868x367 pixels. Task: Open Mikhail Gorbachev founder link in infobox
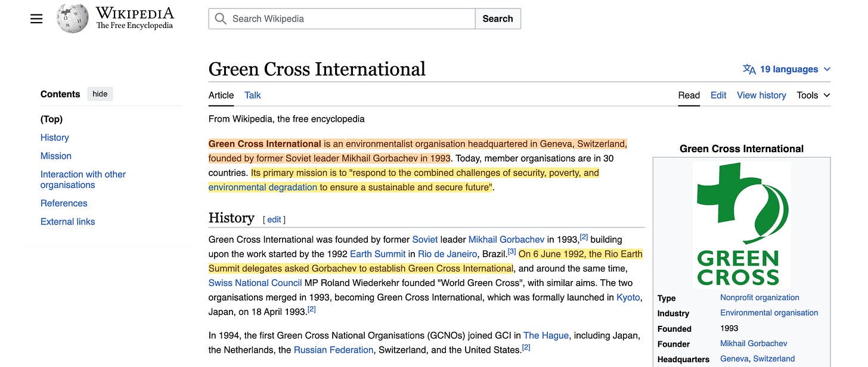click(754, 343)
